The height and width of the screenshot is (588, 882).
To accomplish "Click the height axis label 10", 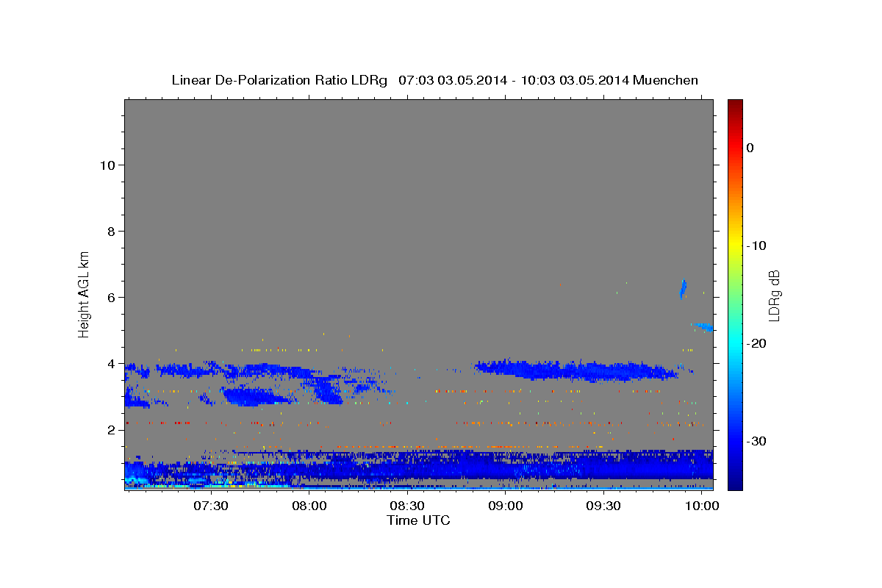I will [x=107, y=165].
